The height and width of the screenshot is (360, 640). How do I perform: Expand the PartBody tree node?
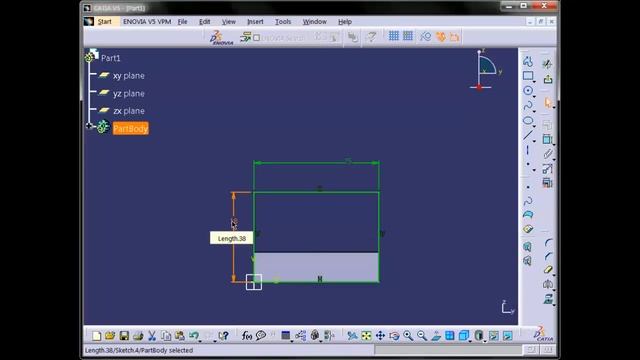89,126
